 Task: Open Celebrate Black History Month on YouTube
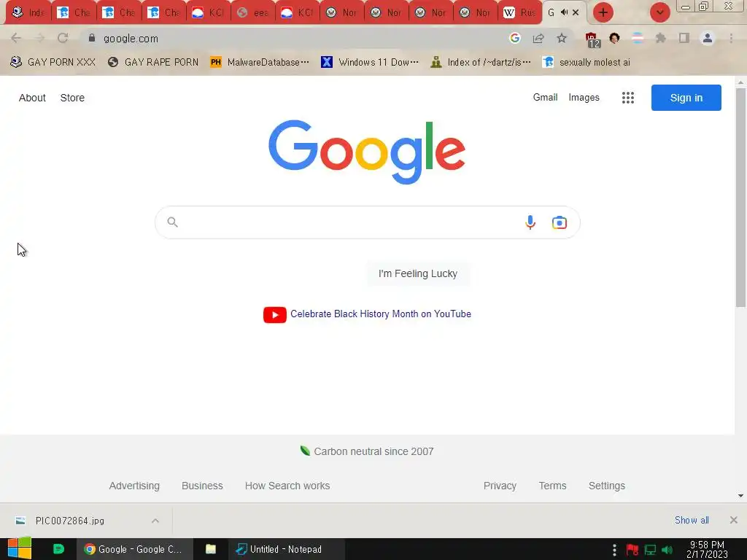coord(381,314)
